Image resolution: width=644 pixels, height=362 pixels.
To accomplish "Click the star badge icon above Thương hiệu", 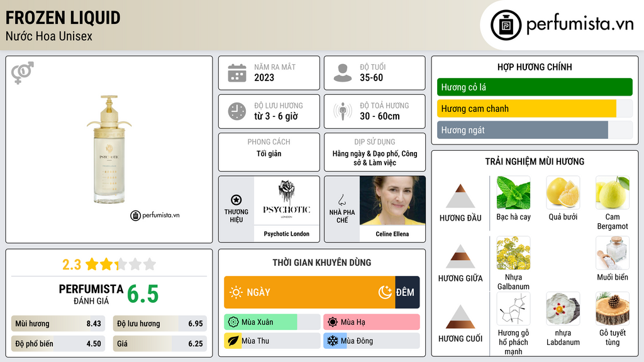I will [x=236, y=200].
